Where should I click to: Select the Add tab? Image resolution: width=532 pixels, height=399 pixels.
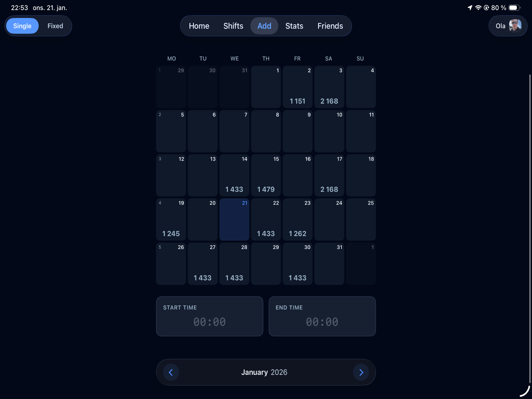[x=264, y=26]
